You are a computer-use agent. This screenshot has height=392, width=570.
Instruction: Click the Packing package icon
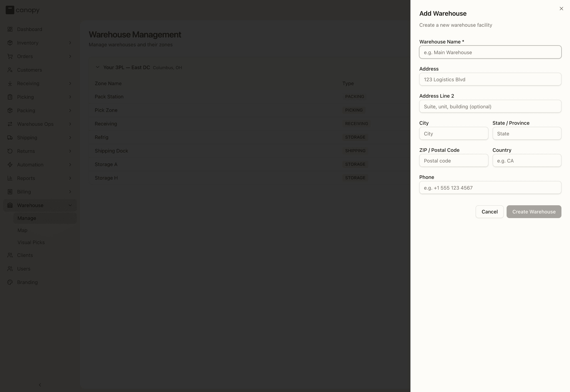(10, 110)
